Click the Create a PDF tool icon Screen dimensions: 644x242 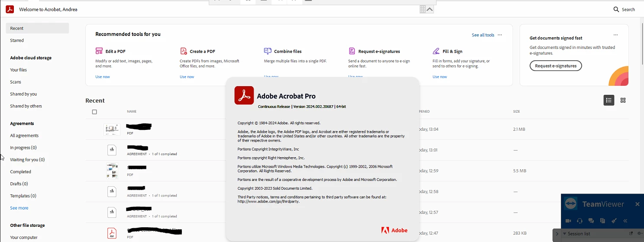[184, 51]
